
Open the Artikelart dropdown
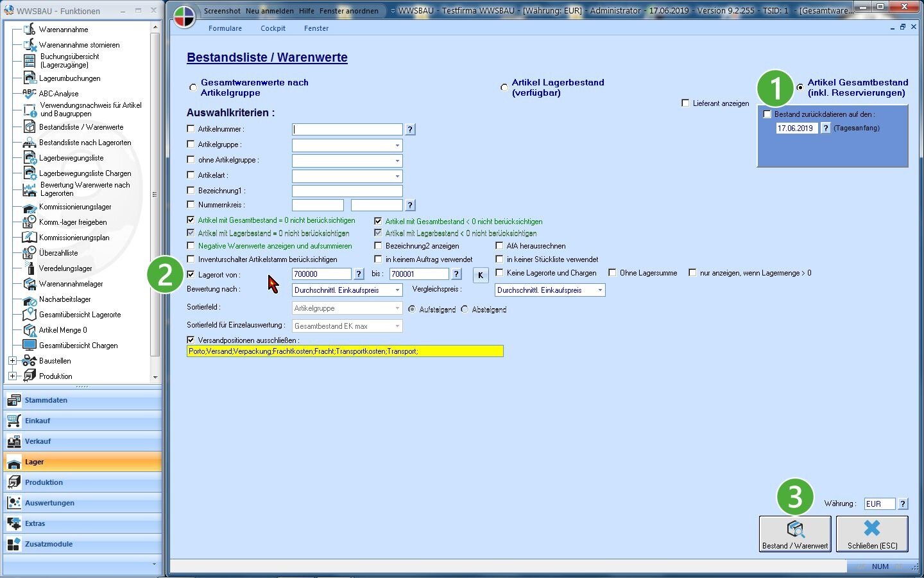coord(397,176)
